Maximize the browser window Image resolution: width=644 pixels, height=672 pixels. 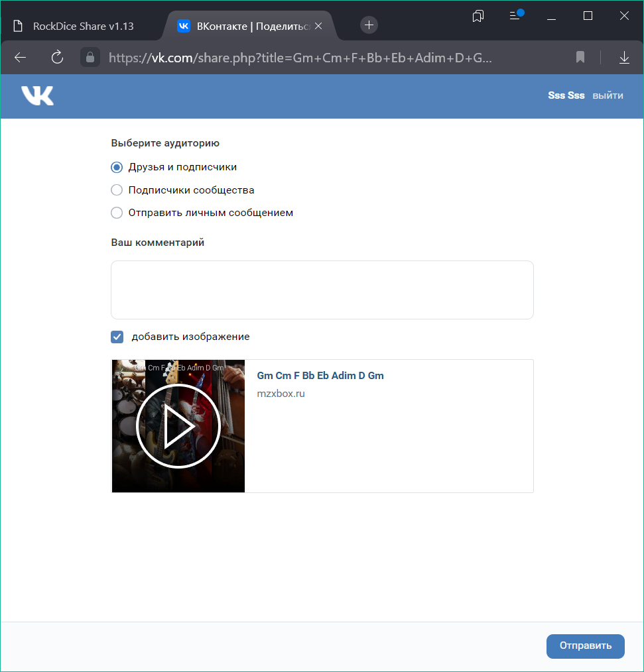click(588, 16)
